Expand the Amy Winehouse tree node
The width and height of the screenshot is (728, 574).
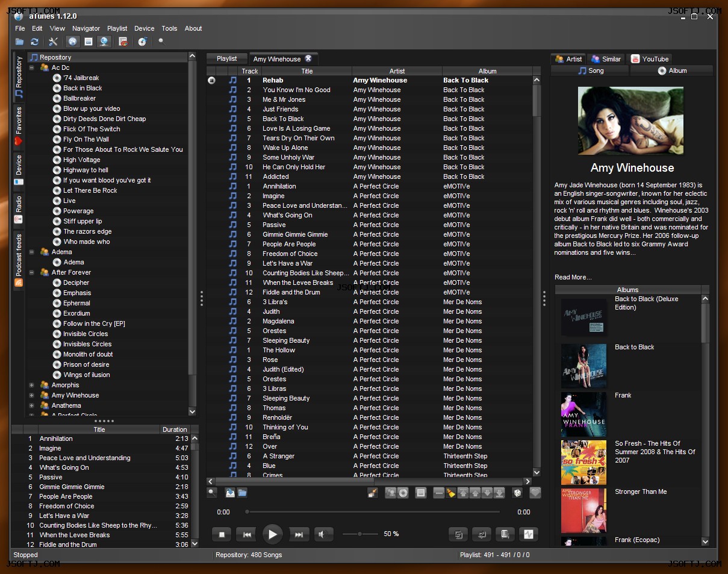coord(31,395)
